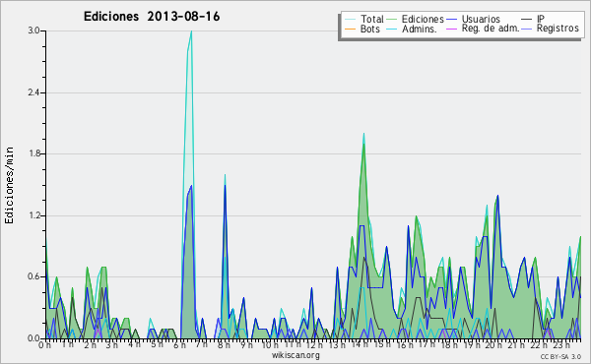Click the 5 h x-axis label
Screen dimensions: 591x364
pyautogui.click(x=157, y=344)
